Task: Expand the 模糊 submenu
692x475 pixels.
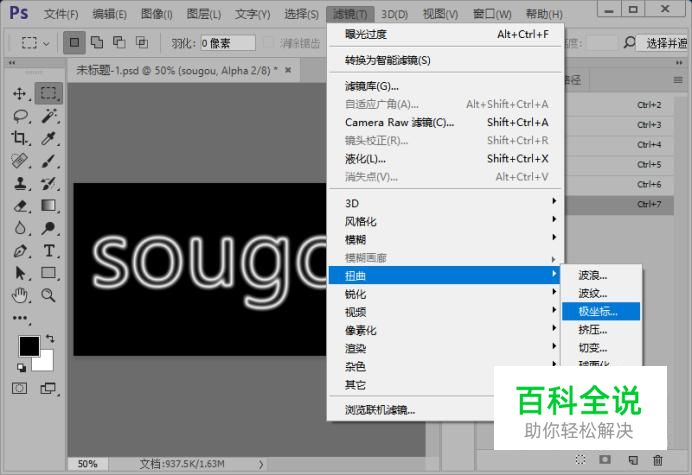Action: pyautogui.click(x=446, y=239)
